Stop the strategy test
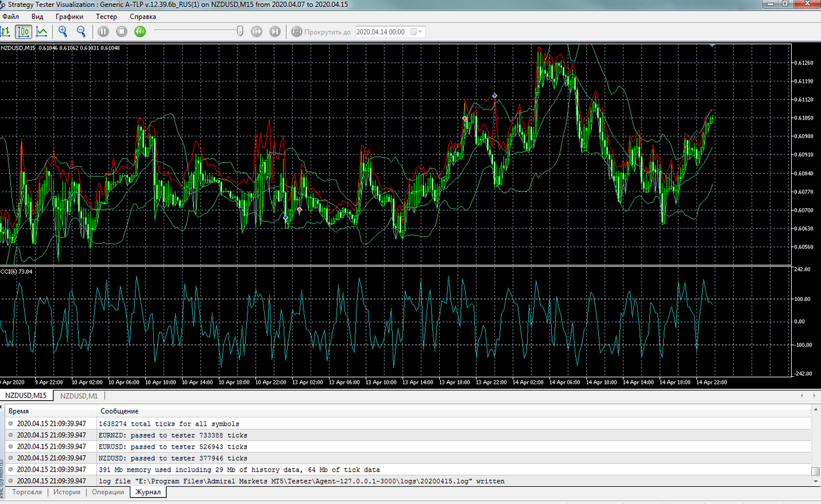The image size is (821, 504). [122, 31]
